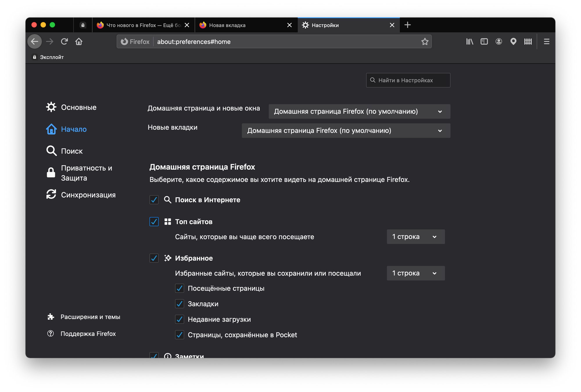Open the hamburger application menu
This screenshot has height=392, width=581.
coord(546,42)
